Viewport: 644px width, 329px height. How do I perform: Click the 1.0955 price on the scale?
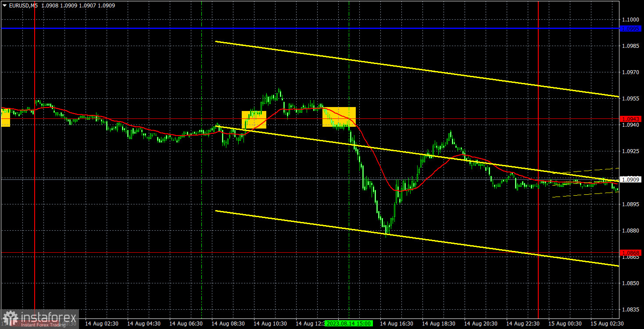tap(630, 99)
